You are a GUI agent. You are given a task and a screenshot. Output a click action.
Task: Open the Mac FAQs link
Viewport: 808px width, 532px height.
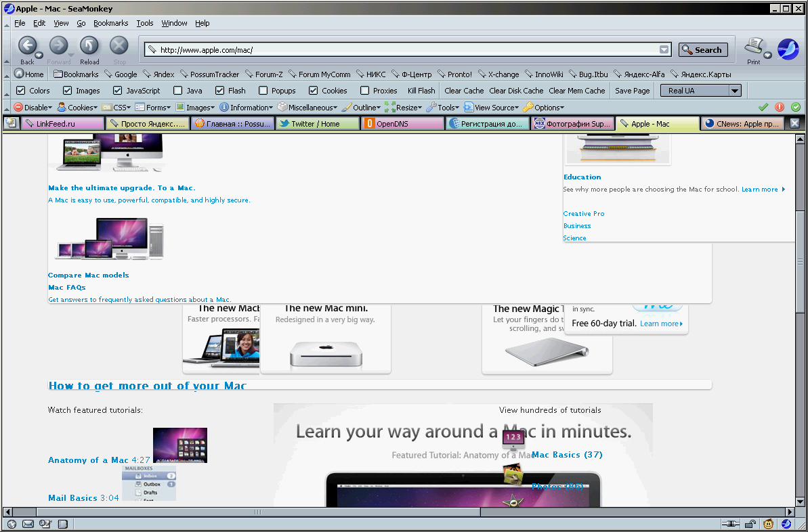click(x=66, y=288)
